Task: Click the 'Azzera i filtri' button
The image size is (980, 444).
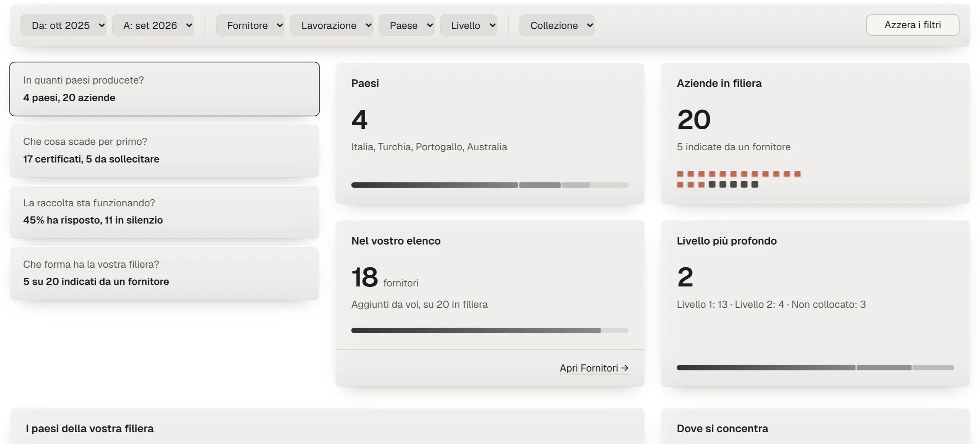Action: click(x=912, y=25)
